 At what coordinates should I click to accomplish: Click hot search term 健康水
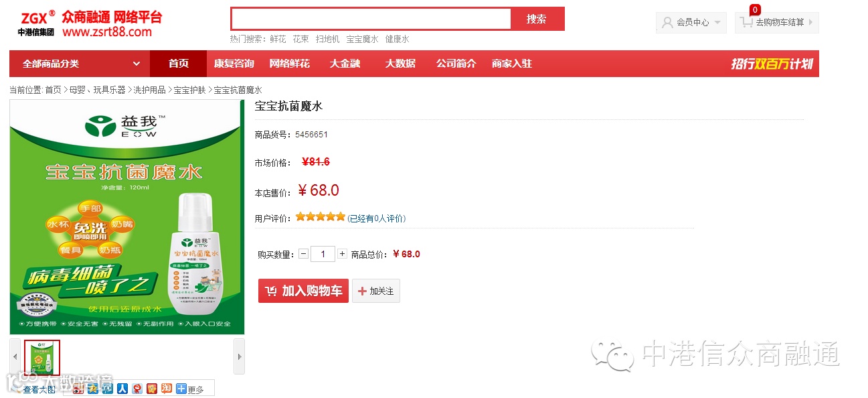coord(397,40)
